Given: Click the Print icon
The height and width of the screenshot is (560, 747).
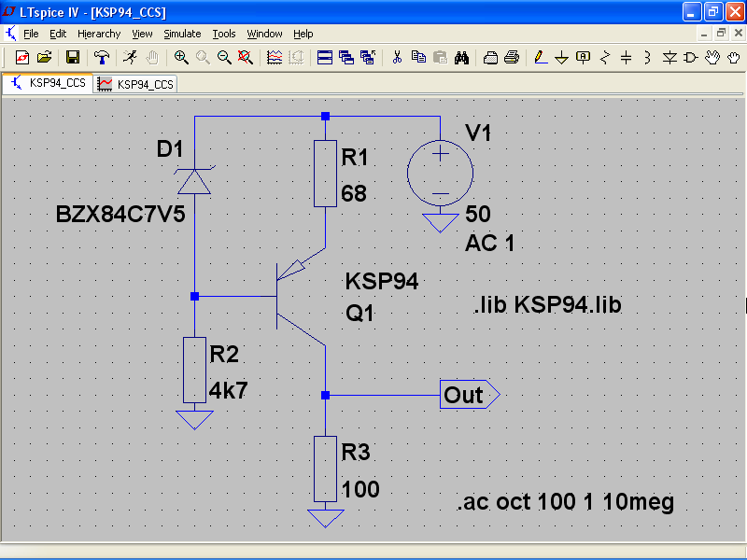Looking at the screenshot, I should (x=512, y=58).
